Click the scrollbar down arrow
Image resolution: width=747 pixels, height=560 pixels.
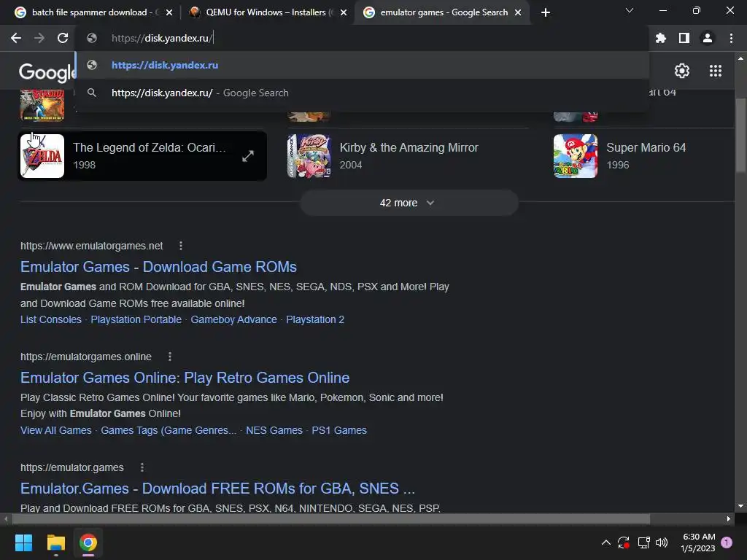pos(740,506)
